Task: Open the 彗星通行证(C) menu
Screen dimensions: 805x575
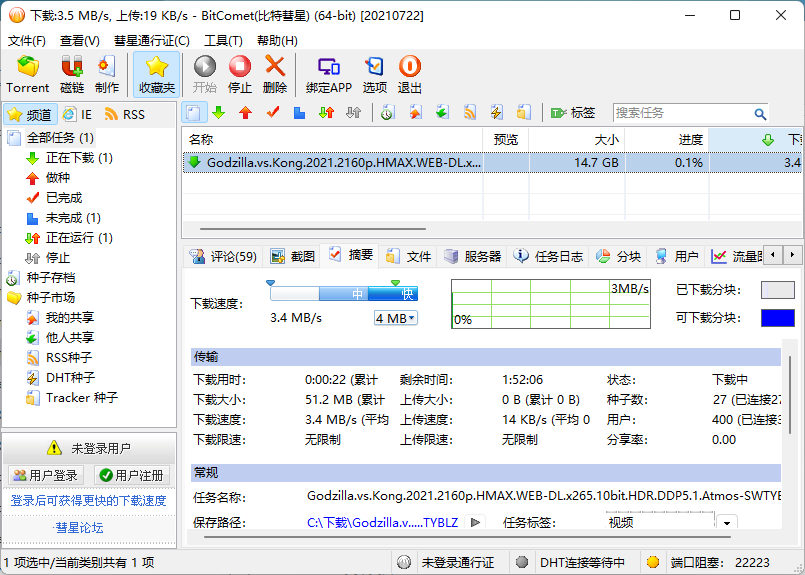Action: pos(151,41)
